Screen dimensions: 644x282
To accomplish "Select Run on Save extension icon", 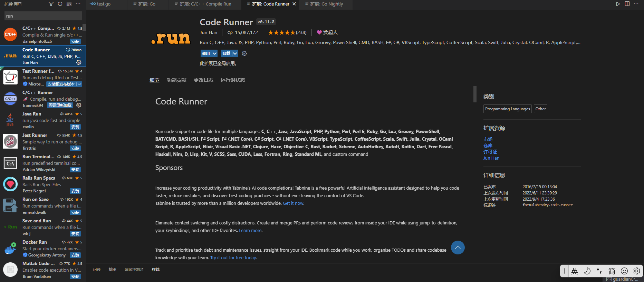I will coord(10,205).
